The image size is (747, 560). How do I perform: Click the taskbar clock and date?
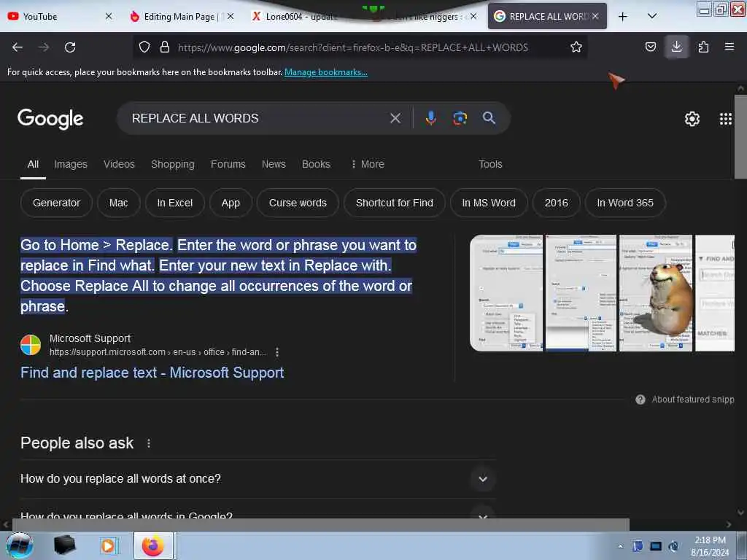pyautogui.click(x=710, y=546)
